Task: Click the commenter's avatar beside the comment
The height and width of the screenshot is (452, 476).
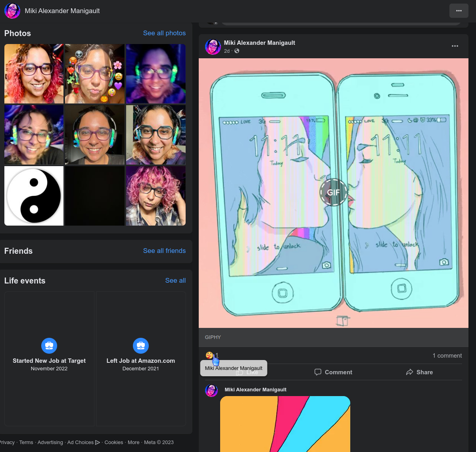Action: tap(211, 391)
